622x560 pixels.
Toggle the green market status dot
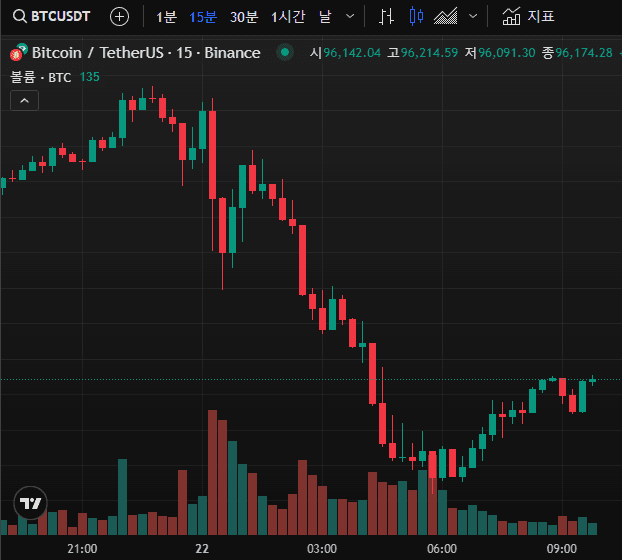pos(285,53)
